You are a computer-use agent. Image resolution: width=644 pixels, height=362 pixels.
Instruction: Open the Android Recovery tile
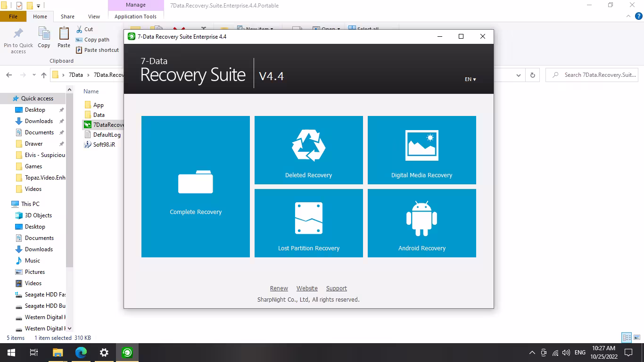tap(422, 223)
